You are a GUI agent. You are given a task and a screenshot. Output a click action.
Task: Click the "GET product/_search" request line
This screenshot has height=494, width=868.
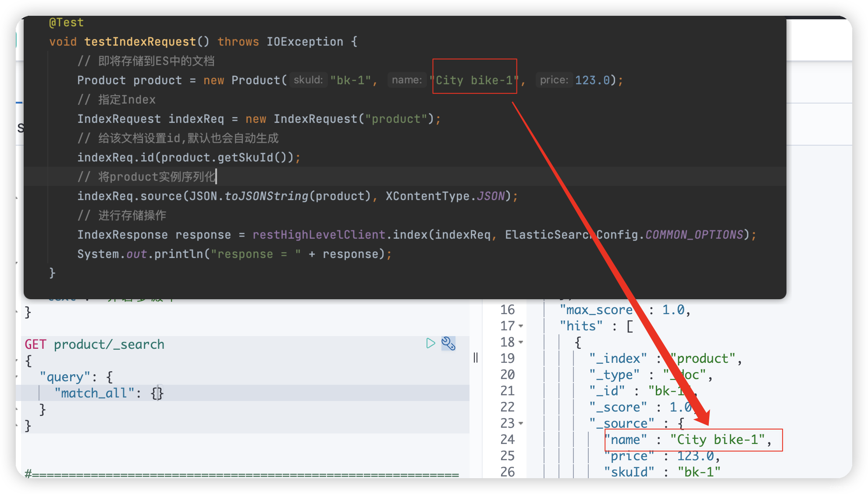pyautogui.click(x=95, y=344)
